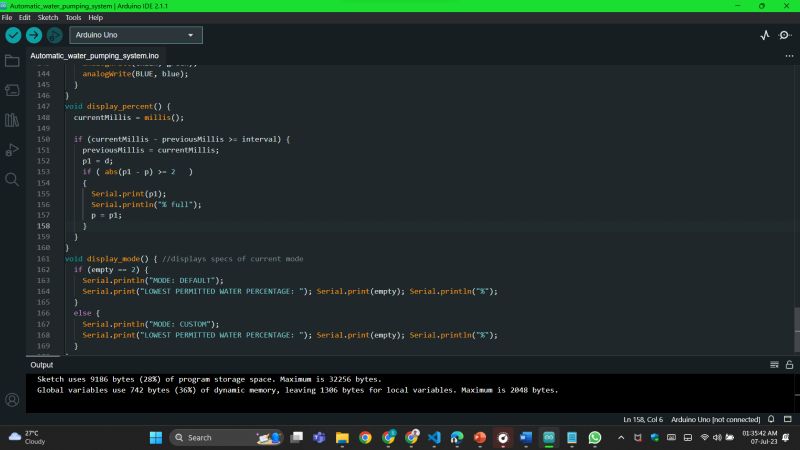Image resolution: width=800 pixels, height=450 pixels.
Task: Open the Serial Plotter
Action: [765, 35]
